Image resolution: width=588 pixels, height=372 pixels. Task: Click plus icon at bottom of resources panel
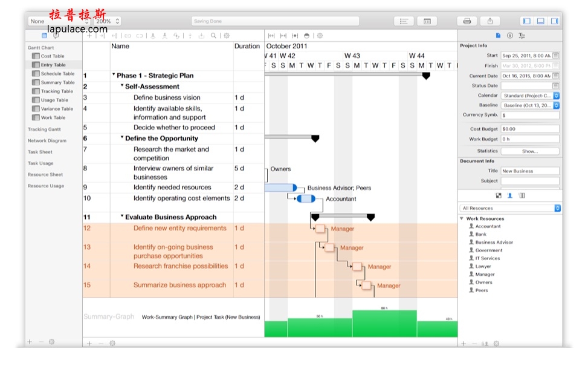(x=464, y=344)
